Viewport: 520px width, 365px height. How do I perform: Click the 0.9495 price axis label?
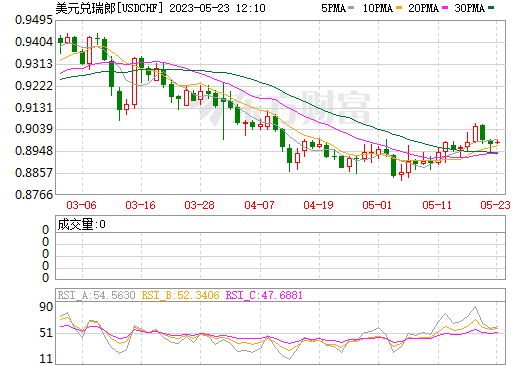click(x=34, y=20)
